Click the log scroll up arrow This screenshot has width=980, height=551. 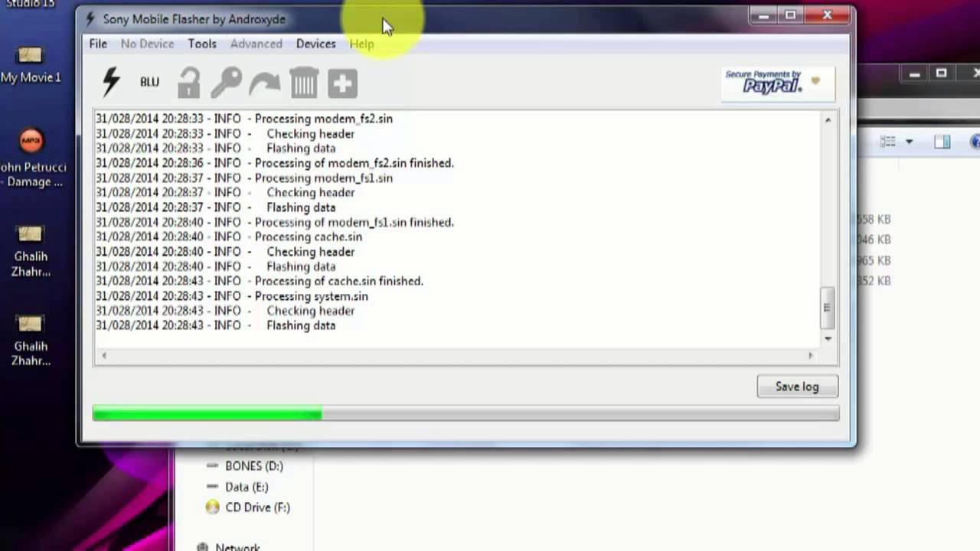(x=828, y=120)
